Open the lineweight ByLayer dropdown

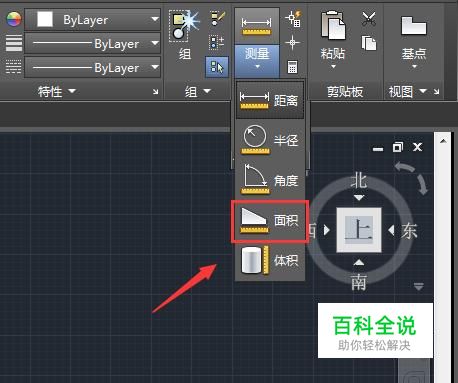tap(155, 43)
